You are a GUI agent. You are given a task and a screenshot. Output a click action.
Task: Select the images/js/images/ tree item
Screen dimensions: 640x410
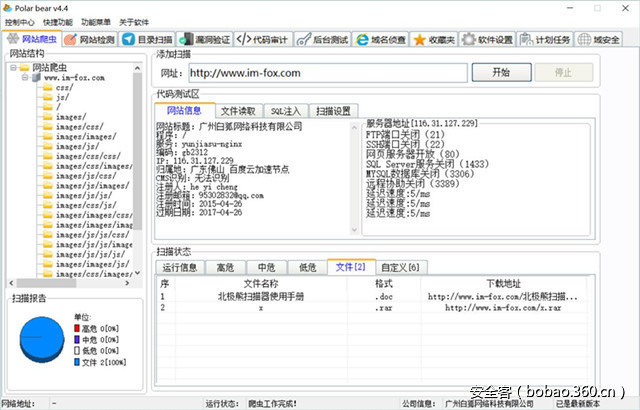(93, 186)
